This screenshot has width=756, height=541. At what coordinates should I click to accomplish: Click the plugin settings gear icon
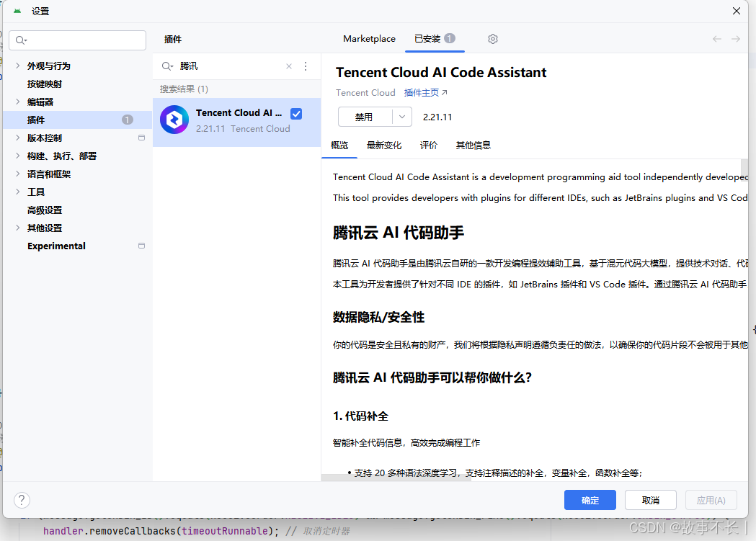click(492, 39)
